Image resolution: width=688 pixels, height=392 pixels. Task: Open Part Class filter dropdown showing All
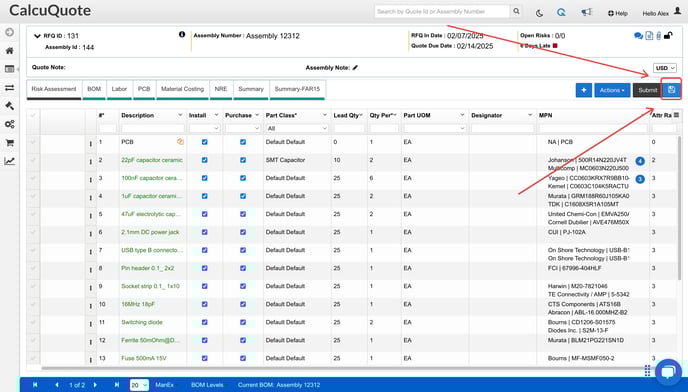tap(297, 128)
